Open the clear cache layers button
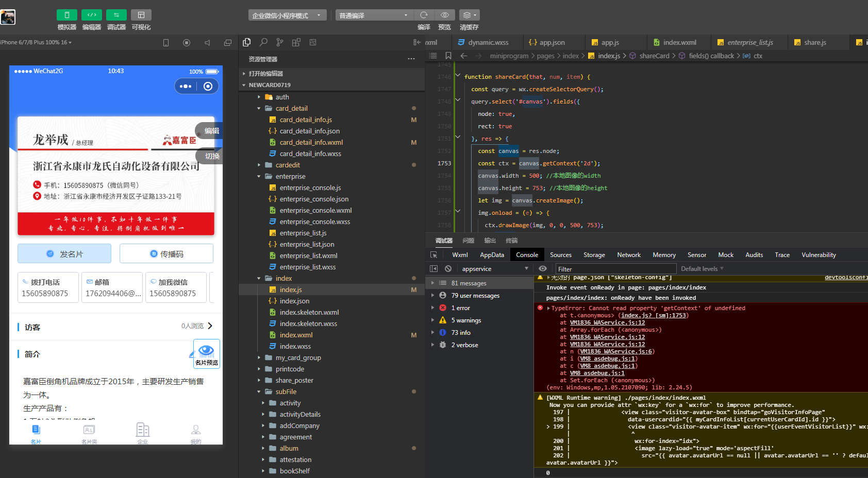Image resolution: width=868 pixels, height=478 pixels. 469,15
